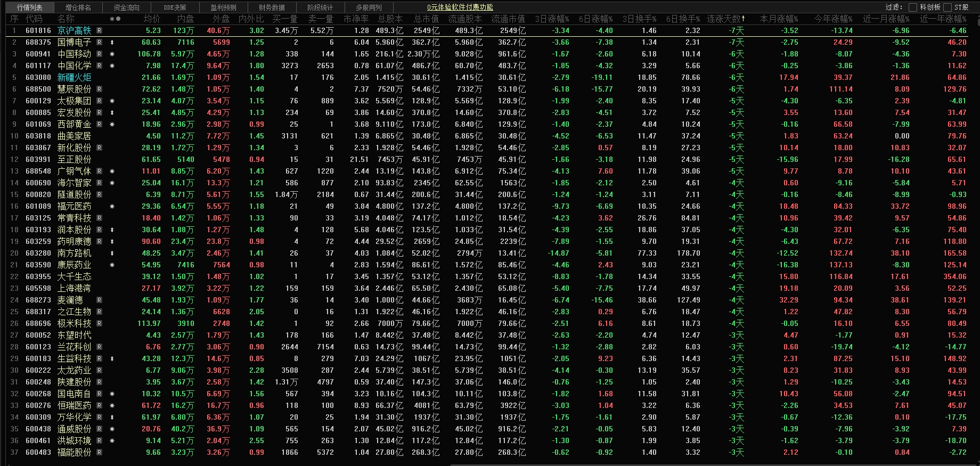Image resolution: width=980 pixels, height=466 pixels.
Task: Sort by 总市值 column header
Action: pyautogui.click(x=426, y=19)
